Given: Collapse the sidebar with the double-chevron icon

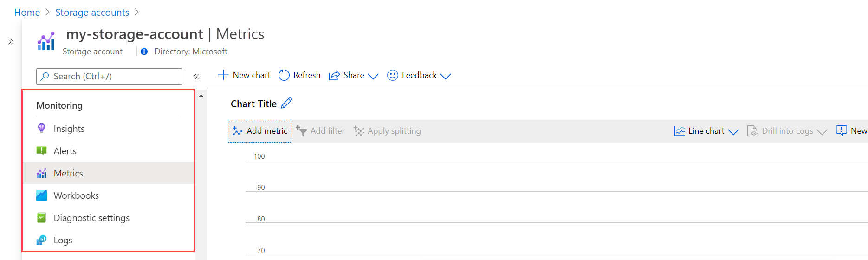Looking at the screenshot, I should tap(196, 77).
